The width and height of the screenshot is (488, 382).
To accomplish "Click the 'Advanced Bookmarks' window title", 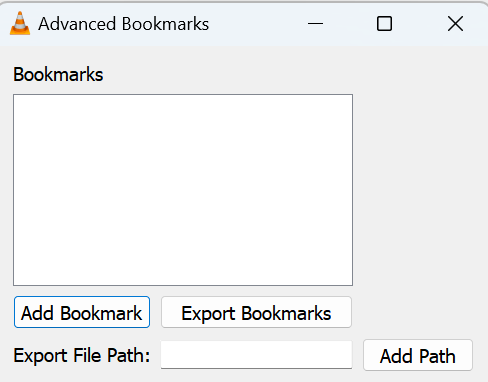I will [x=123, y=24].
